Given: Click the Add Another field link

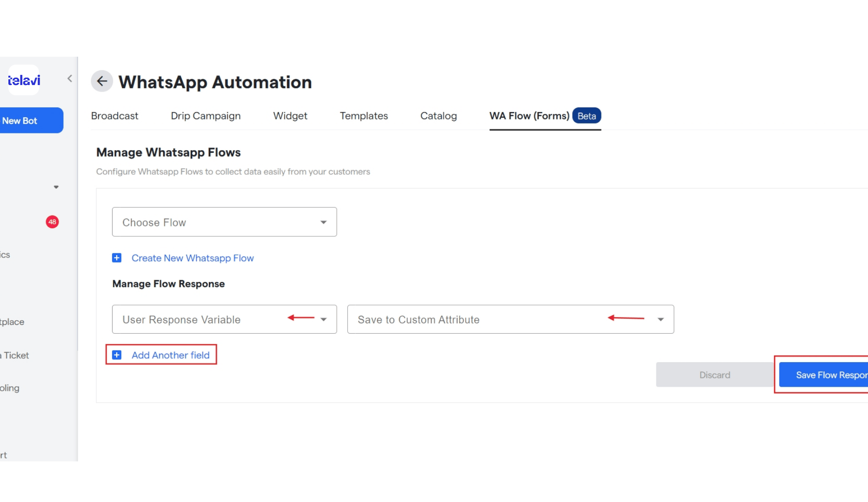Looking at the screenshot, I should 171,355.
